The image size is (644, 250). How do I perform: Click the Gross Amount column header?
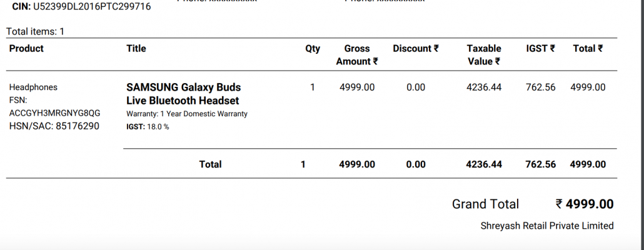pyautogui.click(x=357, y=55)
